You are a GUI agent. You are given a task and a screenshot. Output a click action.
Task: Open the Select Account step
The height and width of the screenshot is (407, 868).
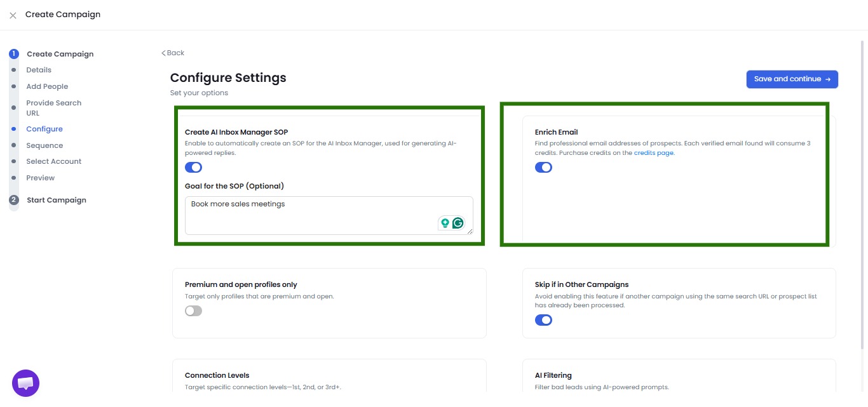[53, 161]
